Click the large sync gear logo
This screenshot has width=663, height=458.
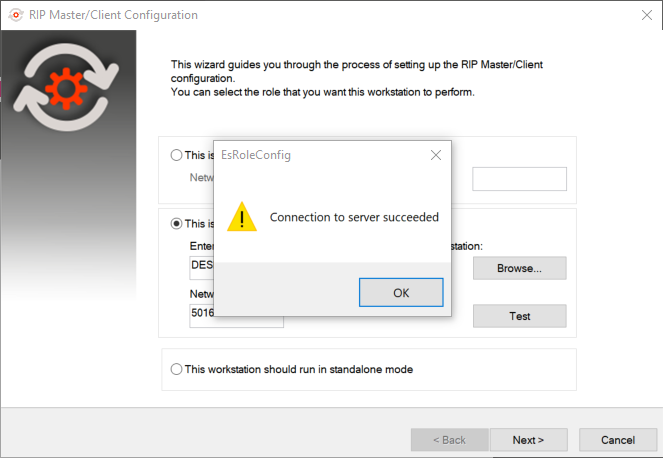66,88
